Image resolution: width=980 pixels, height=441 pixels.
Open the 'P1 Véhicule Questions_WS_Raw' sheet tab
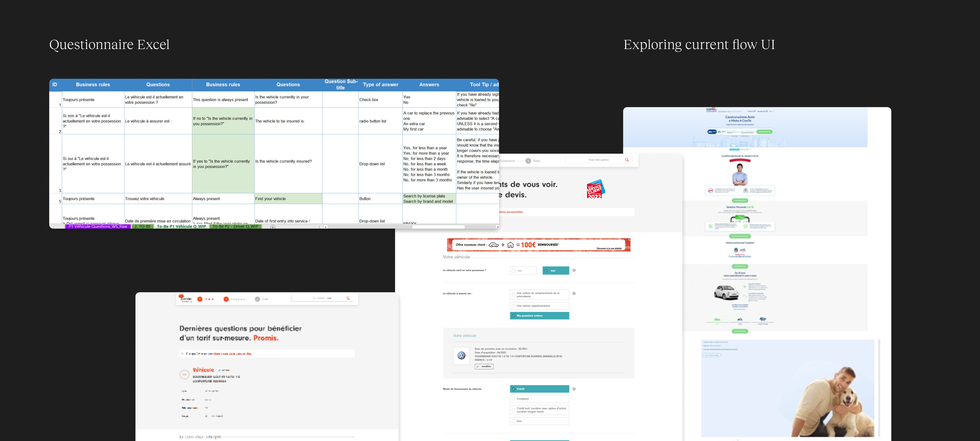(x=98, y=226)
